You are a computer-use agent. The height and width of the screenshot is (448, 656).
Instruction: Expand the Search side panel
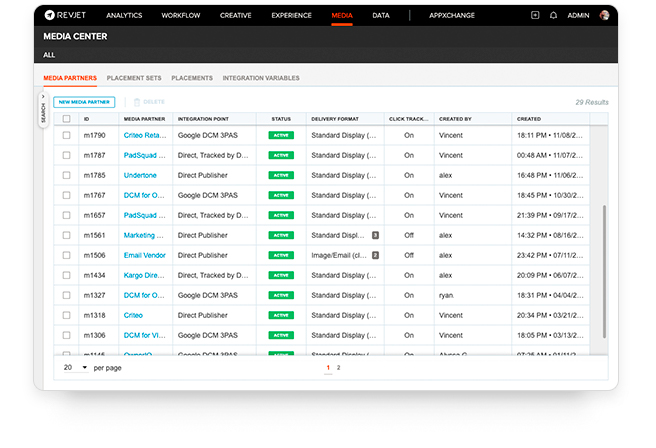click(x=43, y=110)
